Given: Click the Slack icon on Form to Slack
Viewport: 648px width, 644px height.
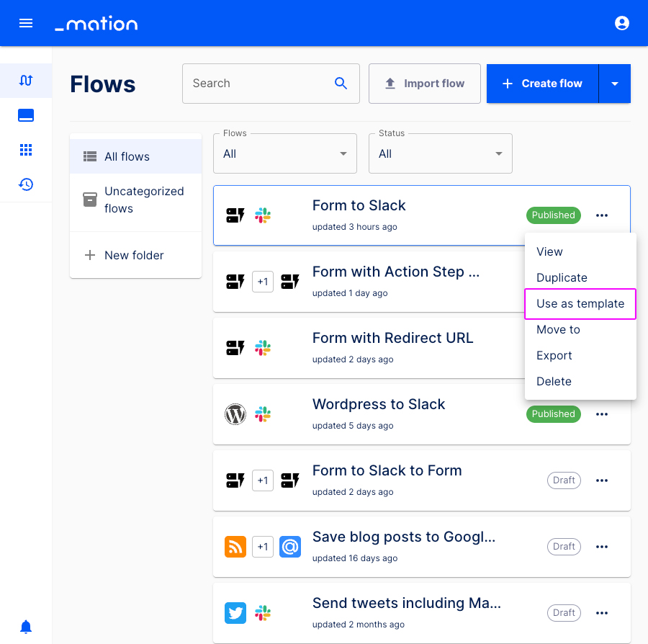Looking at the screenshot, I should 263,215.
